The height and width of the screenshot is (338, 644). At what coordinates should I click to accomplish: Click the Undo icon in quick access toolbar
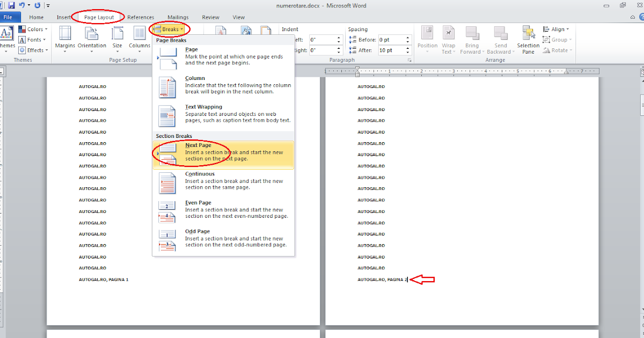point(22,5)
